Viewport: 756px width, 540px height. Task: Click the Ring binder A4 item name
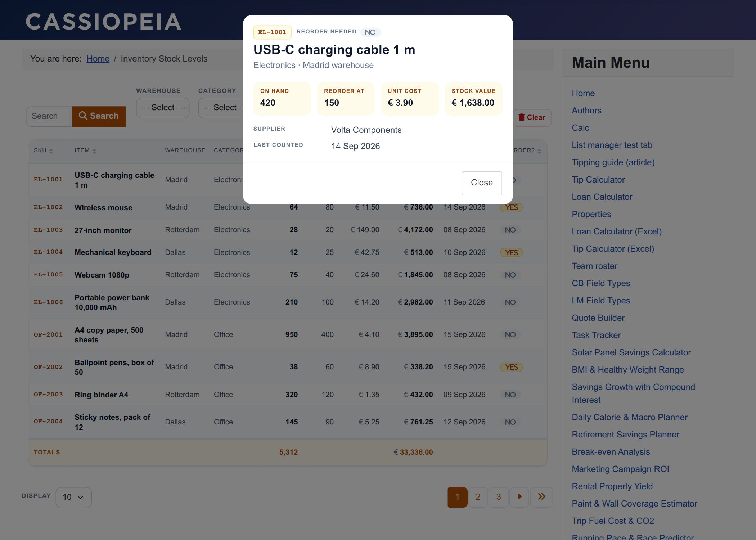tap(102, 395)
